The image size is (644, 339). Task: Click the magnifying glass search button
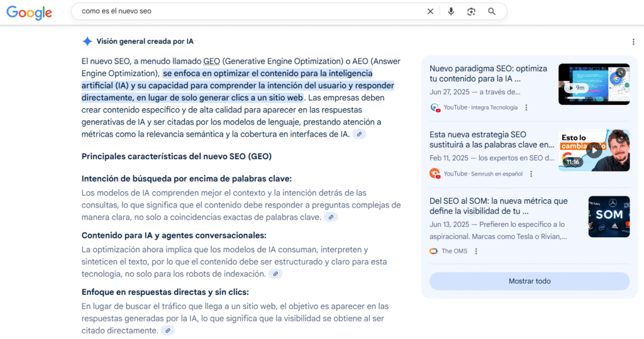(x=492, y=11)
